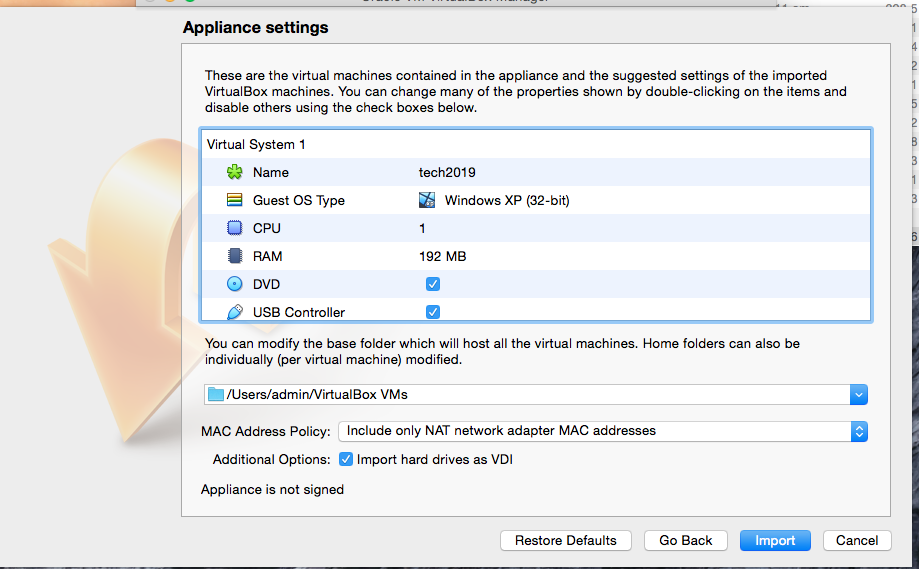Click the USB Controller icon

pos(234,312)
